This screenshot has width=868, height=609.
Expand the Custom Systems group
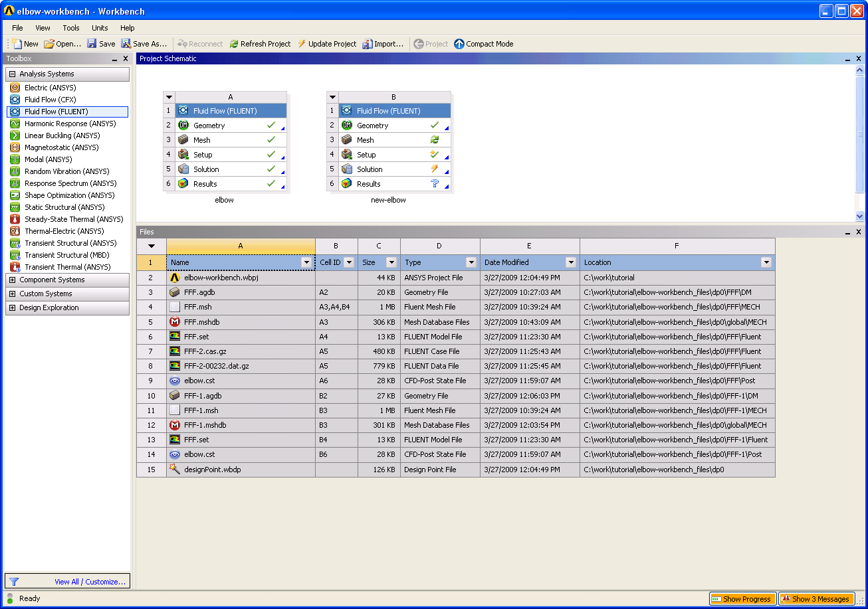click(x=12, y=294)
